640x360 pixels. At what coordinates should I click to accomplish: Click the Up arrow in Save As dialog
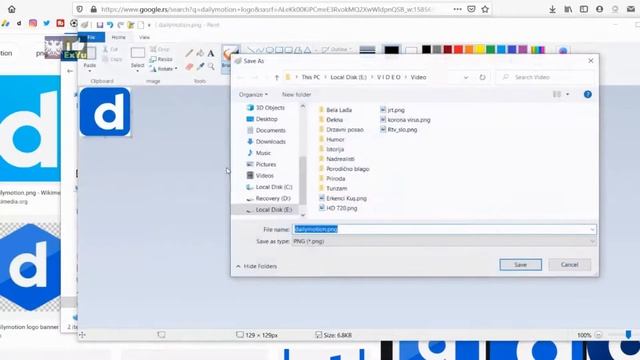(276, 77)
